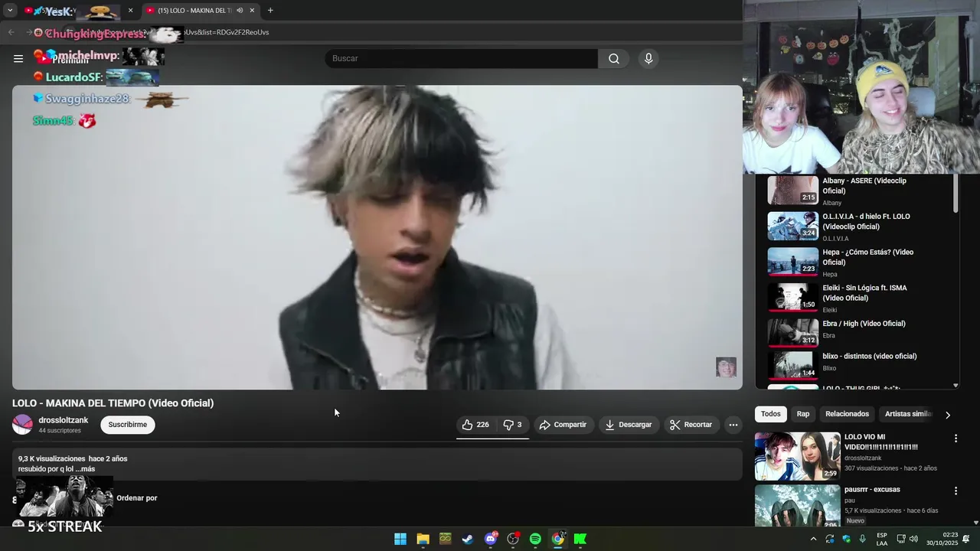Select the Rap filter chip

[803, 414]
